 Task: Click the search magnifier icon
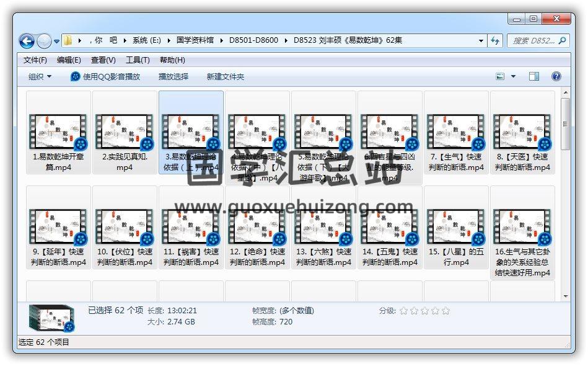pos(563,40)
